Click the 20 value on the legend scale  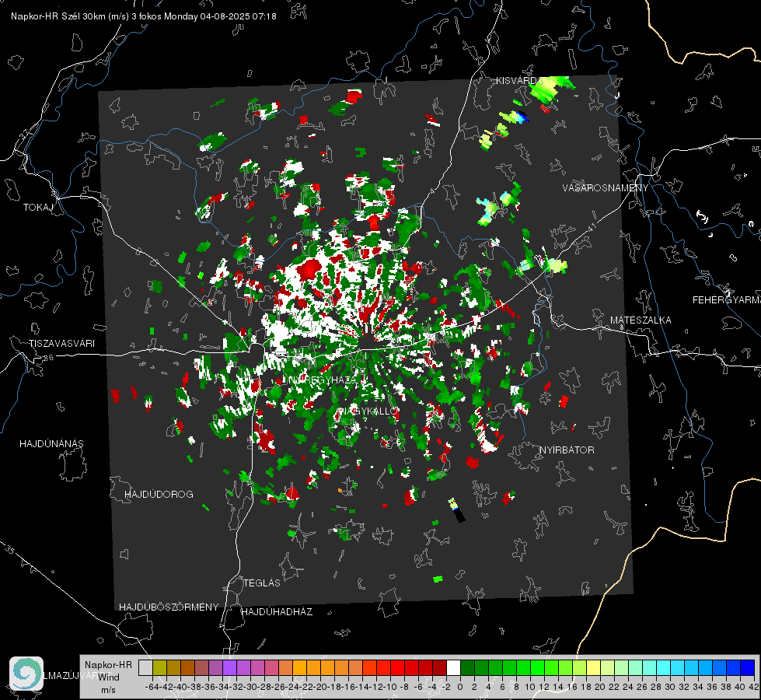[600, 687]
